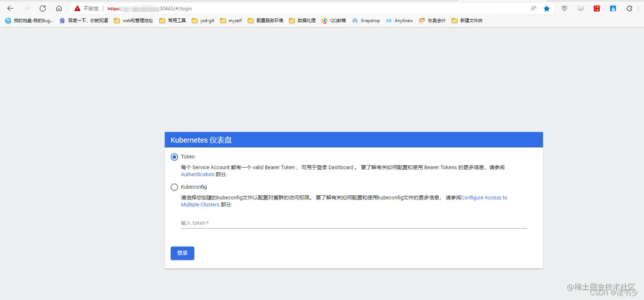The image size is (644, 300).
Task: Open the 百度一下，你就知道 bookmark
Action: 84,20
